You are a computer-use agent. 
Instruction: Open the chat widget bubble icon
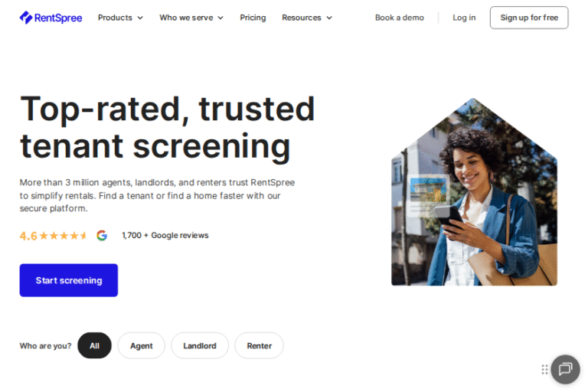click(x=565, y=369)
